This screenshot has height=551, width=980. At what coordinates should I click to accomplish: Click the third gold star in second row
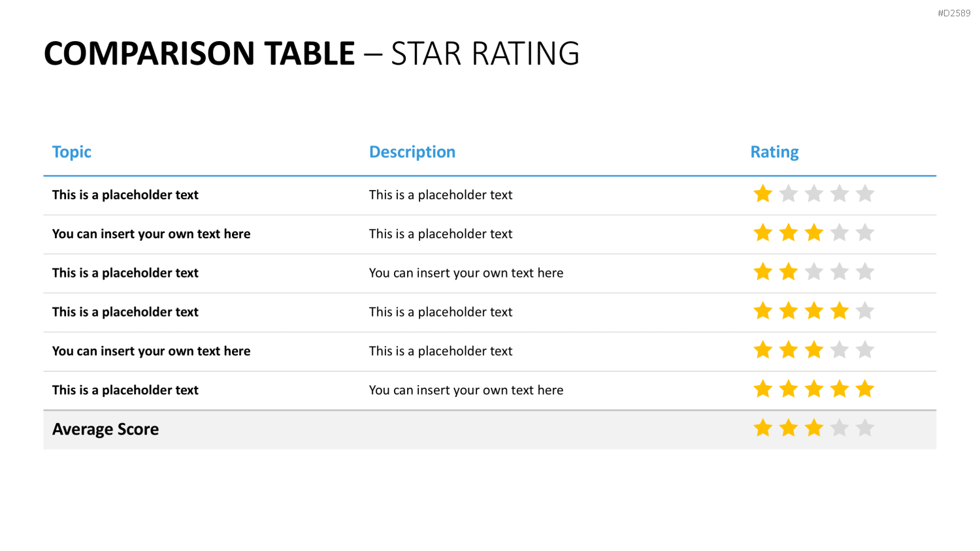click(814, 233)
